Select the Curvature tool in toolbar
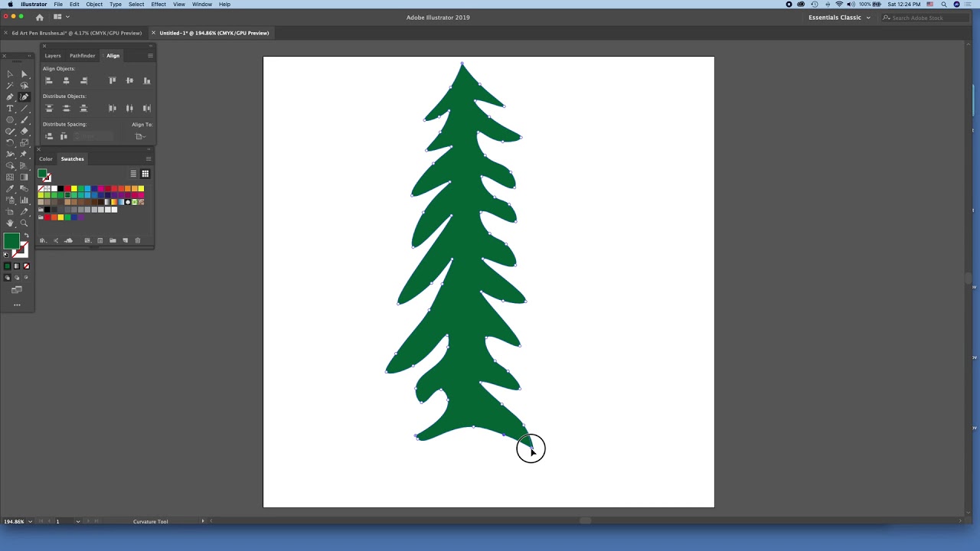980x551 pixels. tap(24, 96)
